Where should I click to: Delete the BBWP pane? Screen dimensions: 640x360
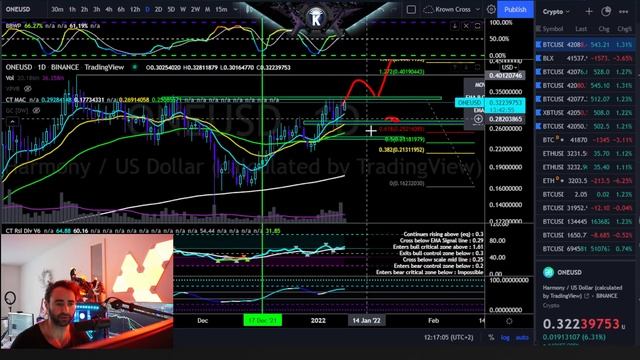(466, 26)
